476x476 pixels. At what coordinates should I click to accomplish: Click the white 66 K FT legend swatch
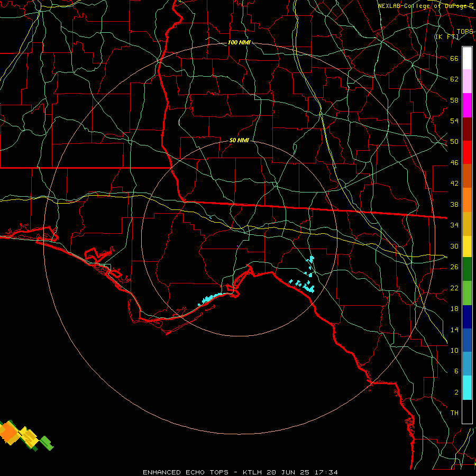pyautogui.click(x=467, y=58)
